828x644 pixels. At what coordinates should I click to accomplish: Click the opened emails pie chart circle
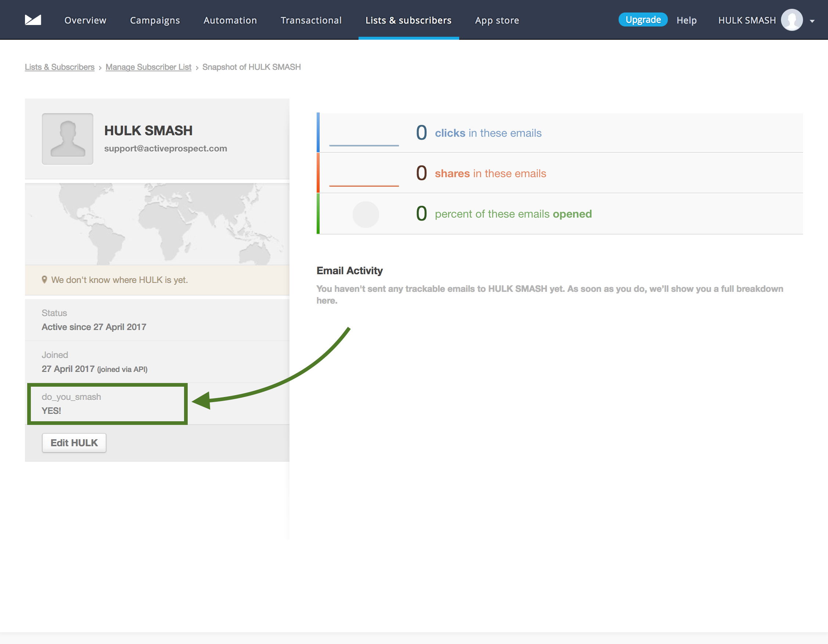pyautogui.click(x=366, y=214)
